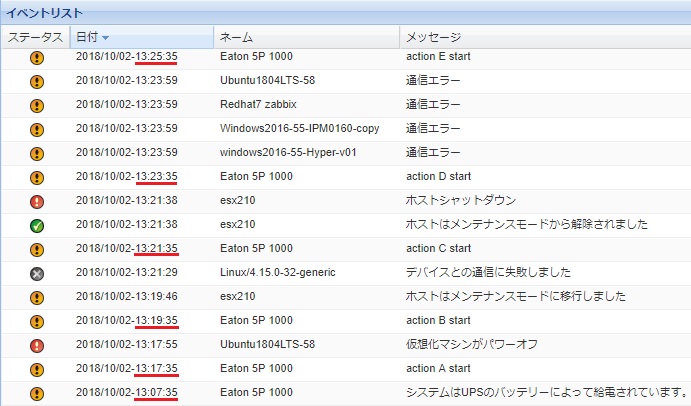Click the grey X icon for Linux/4.15.0-32-generic
Screen dimensions: 691x406
pyautogui.click(x=36, y=273)
